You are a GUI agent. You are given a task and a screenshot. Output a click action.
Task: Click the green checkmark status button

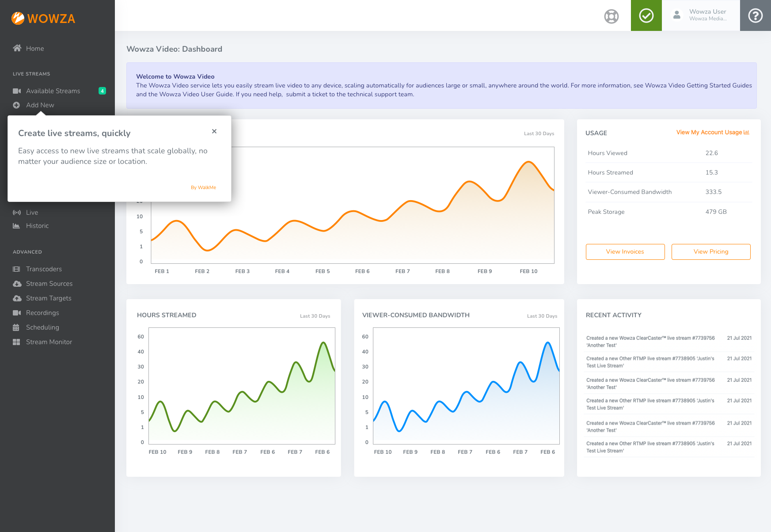click(x=646, y=15)
